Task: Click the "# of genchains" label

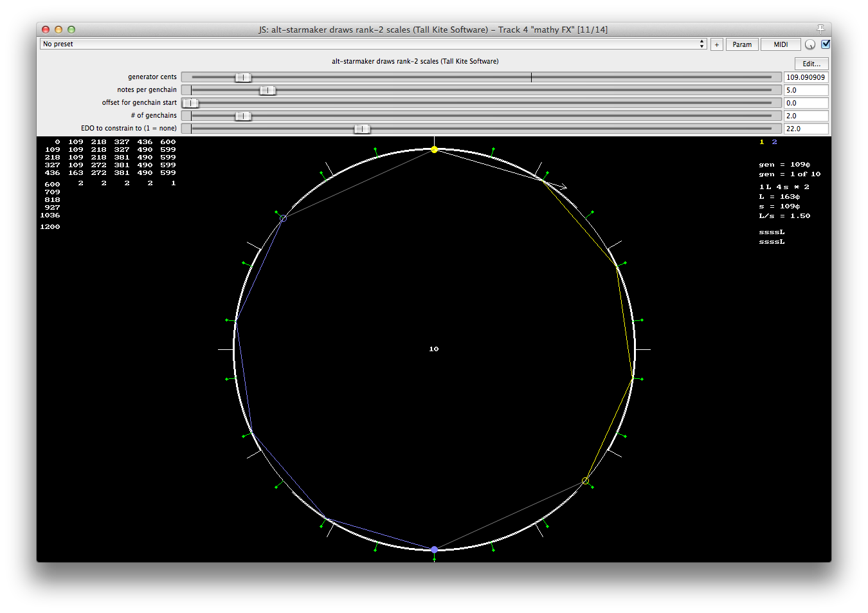Action: click(x=154, y=116)
